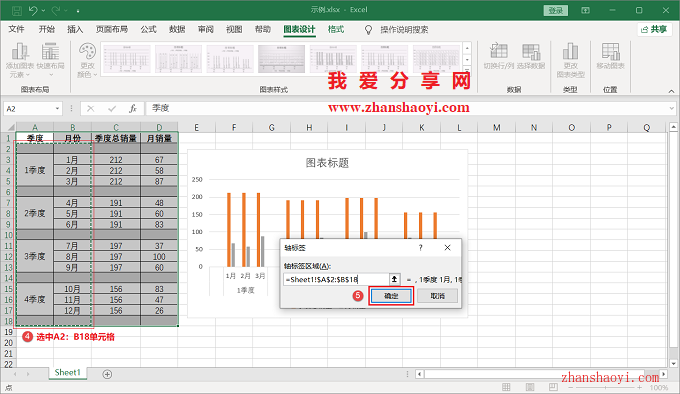The image size is (680, 394).
Task: Click the axis label range input field
Action: coord(337,280)
